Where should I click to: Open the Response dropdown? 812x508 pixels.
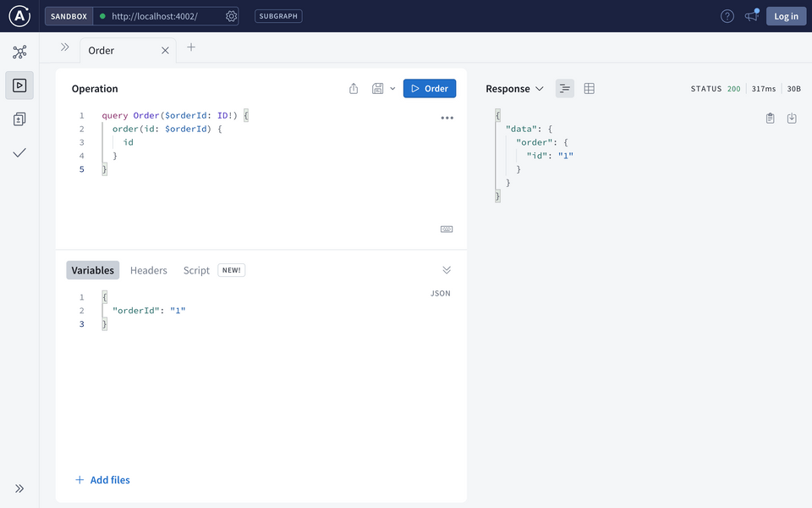click(x=514, y=89)
